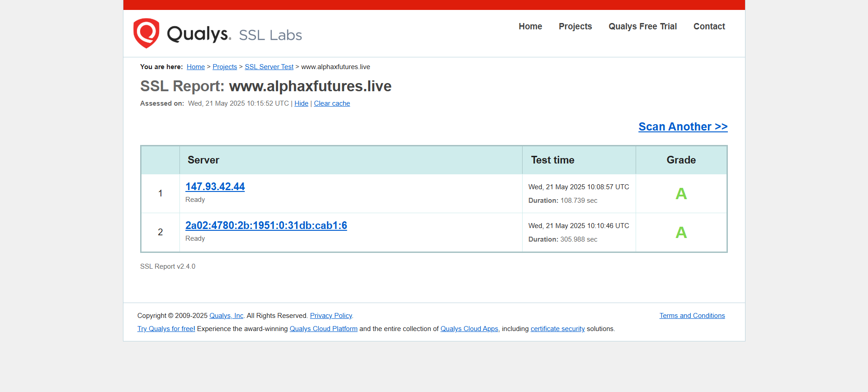The image size is (868, 392).
Task: Open the Privacy Policy footer link
Action: click(x=331, y=316)
